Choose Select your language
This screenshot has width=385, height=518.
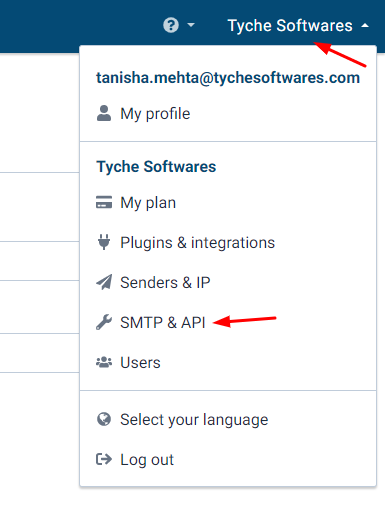coord(194,420)
